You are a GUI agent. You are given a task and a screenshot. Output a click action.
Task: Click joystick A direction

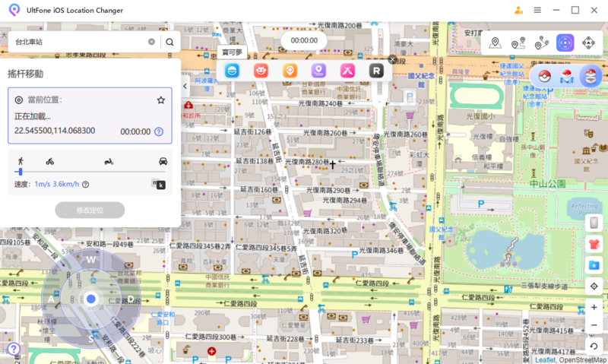(x=51, y=299)
